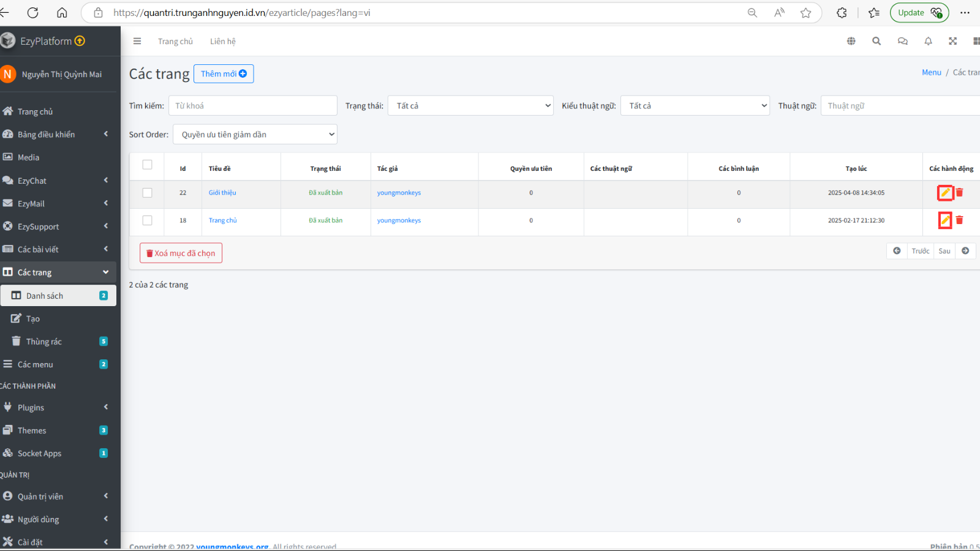
Task: Open the language globe icon
Action: click(851, 41)
